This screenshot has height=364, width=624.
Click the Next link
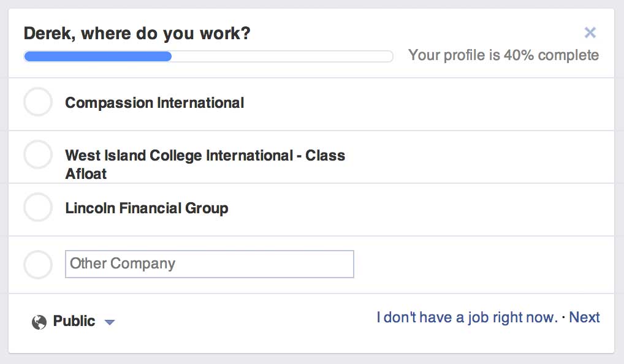(x=584, y=317)
